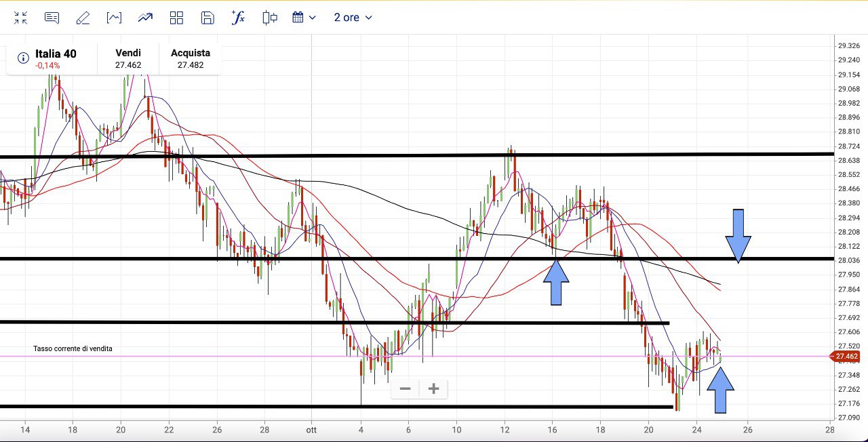Image resolution: width=868 pixels, height=442 pixels.
Task: Add an indicator with fx icon
Action: coord(238,18)
